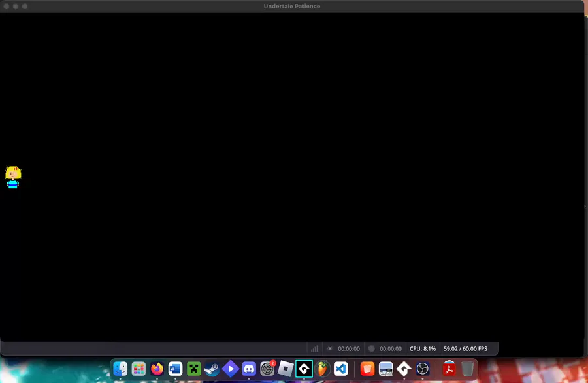
Task: Click the blonde character sprite in game
Action: point(13,177)
